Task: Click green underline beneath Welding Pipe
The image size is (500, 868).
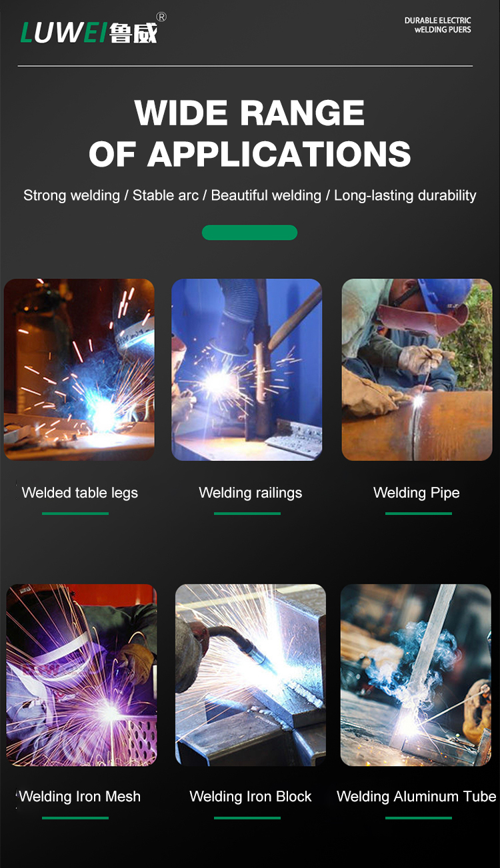Action: pyautogui.click(x=419, y=514)
